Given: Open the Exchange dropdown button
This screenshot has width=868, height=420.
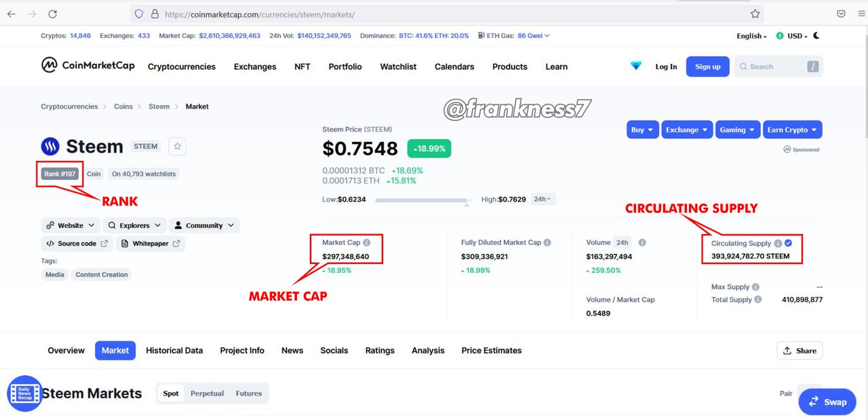Looking at the screenshot, I should [x=687, y=130].
